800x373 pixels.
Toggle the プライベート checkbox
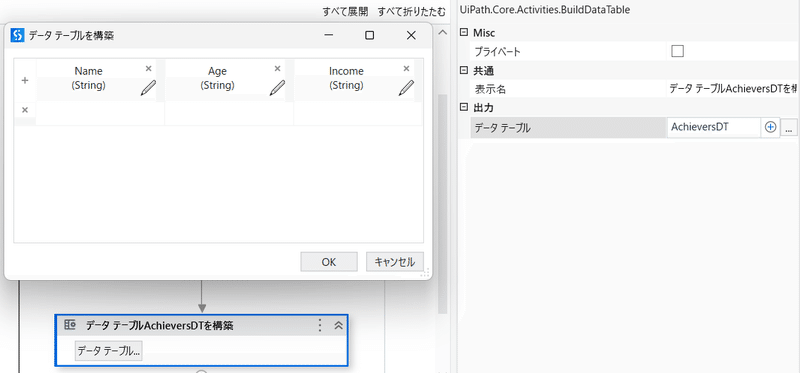click(x=678, y=51)
